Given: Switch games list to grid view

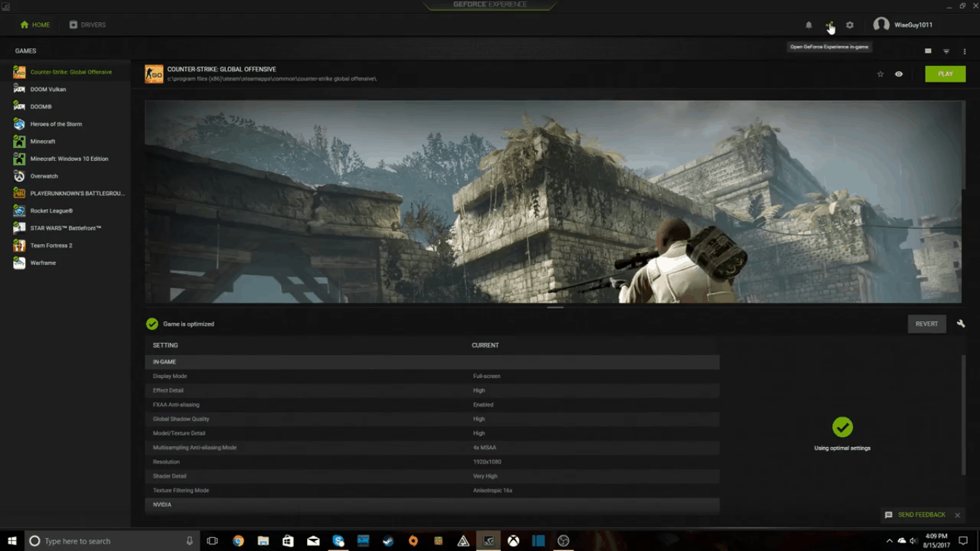Looking at the screenshot, I should 928,51.
